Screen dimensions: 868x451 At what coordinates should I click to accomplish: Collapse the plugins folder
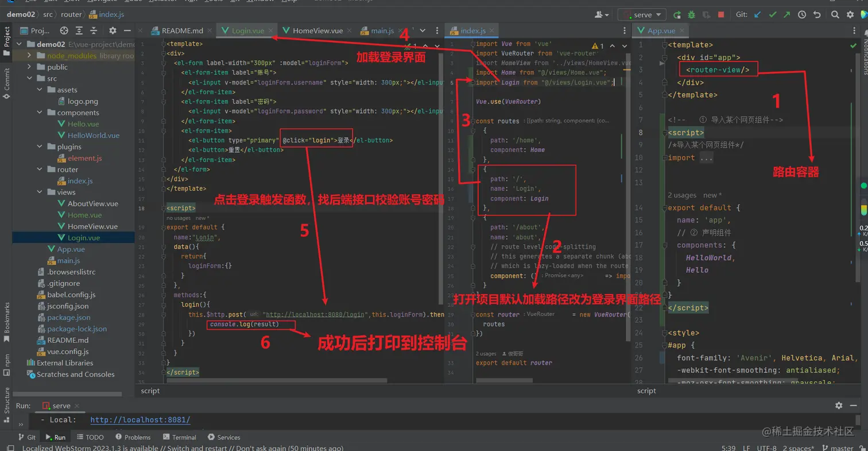tap(39, 147)
